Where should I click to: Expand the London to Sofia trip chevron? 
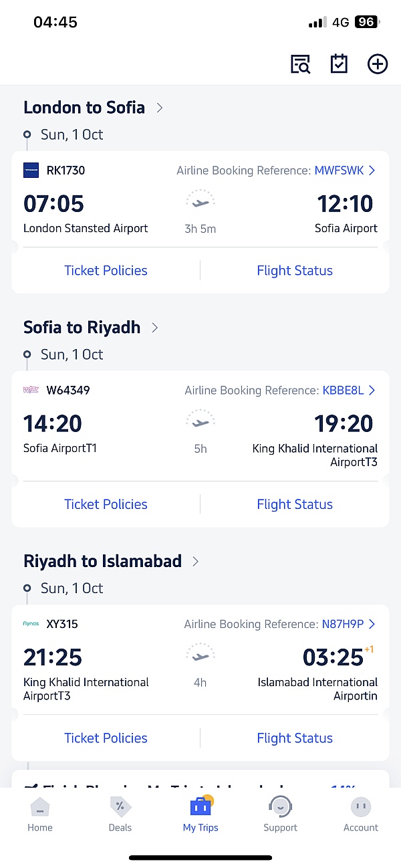160,108
